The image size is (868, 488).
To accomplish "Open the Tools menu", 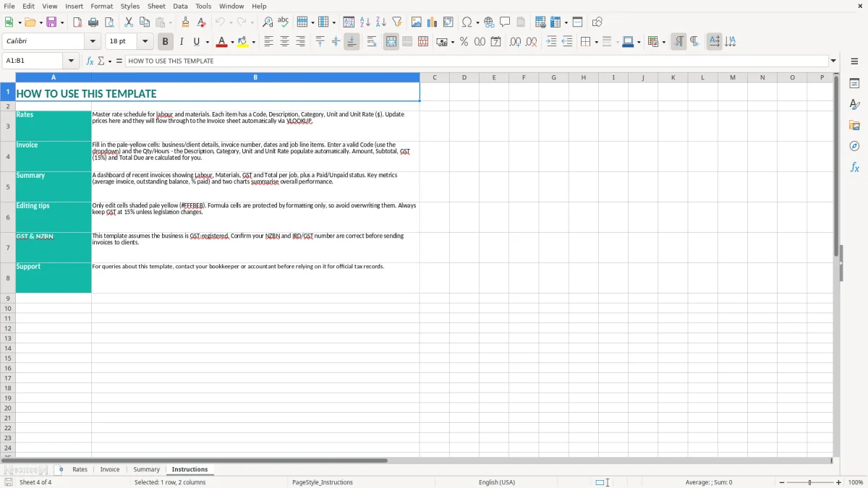I will click(203, 6).
